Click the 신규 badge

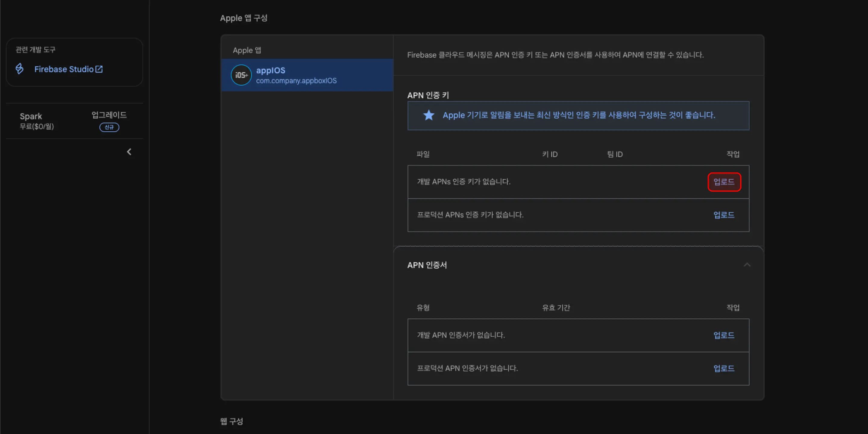[109, 127]
